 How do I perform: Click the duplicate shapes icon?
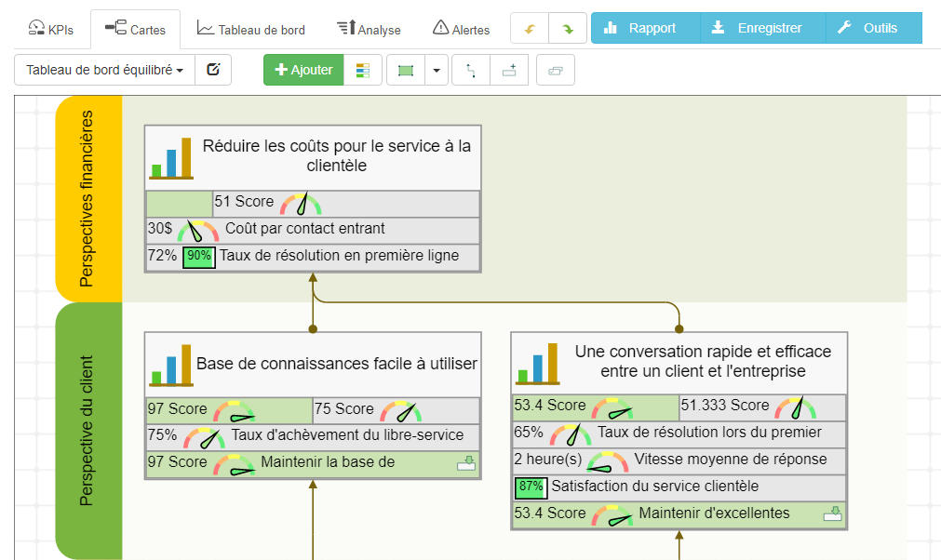click(x=555, y=70)
